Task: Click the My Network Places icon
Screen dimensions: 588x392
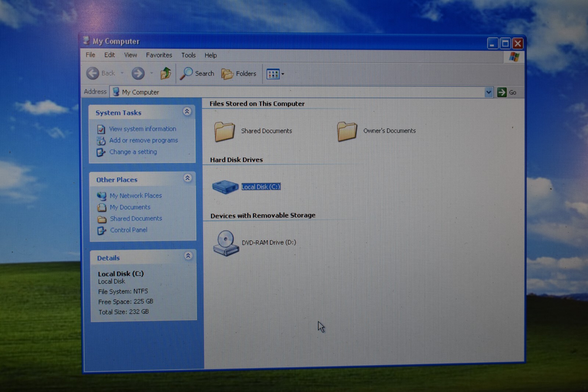Action: (x=101, y=196)
